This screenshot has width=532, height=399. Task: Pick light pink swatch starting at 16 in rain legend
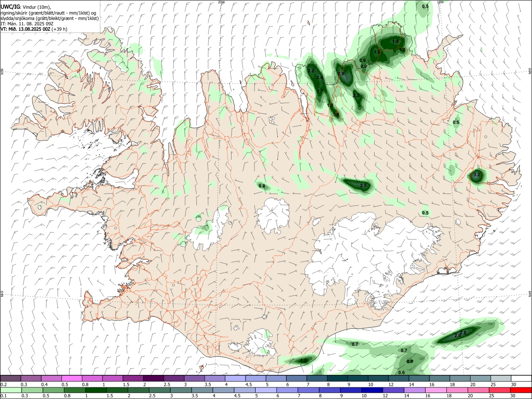click(x=436, y=390)
